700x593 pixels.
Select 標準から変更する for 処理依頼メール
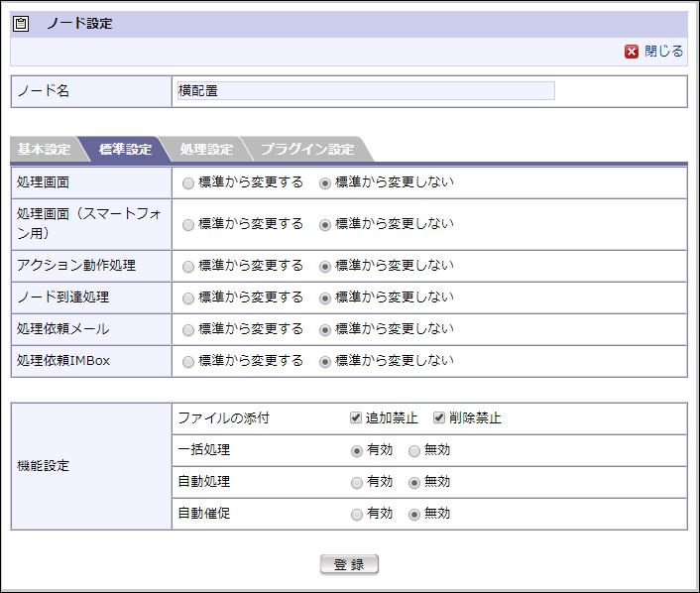188,329
